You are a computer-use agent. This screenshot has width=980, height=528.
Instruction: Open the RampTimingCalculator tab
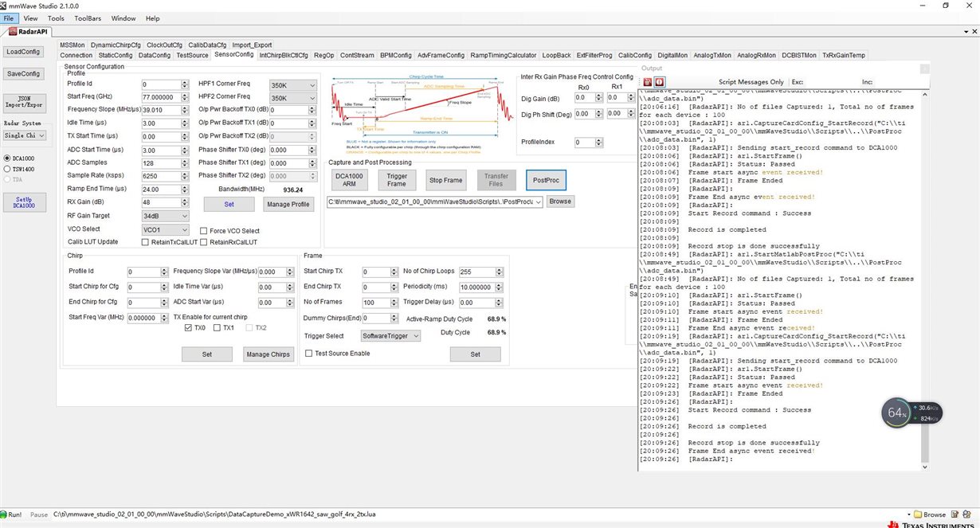(504, 56)
